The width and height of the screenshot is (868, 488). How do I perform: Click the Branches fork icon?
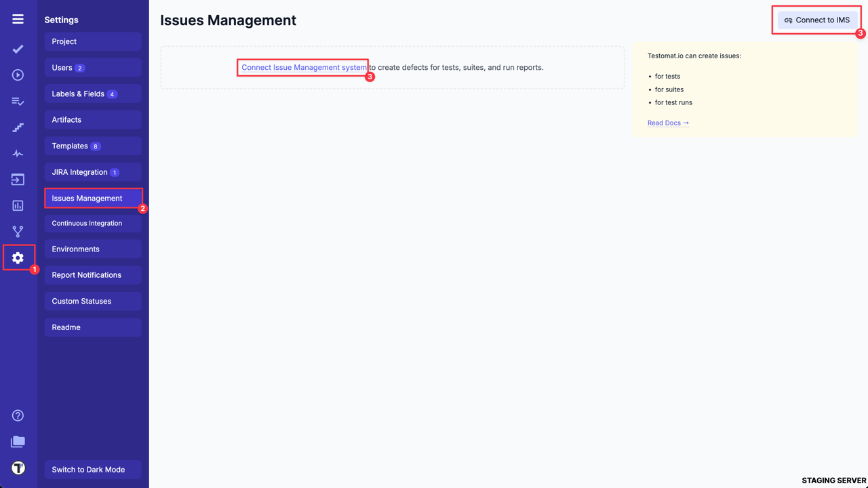point(18,232)
